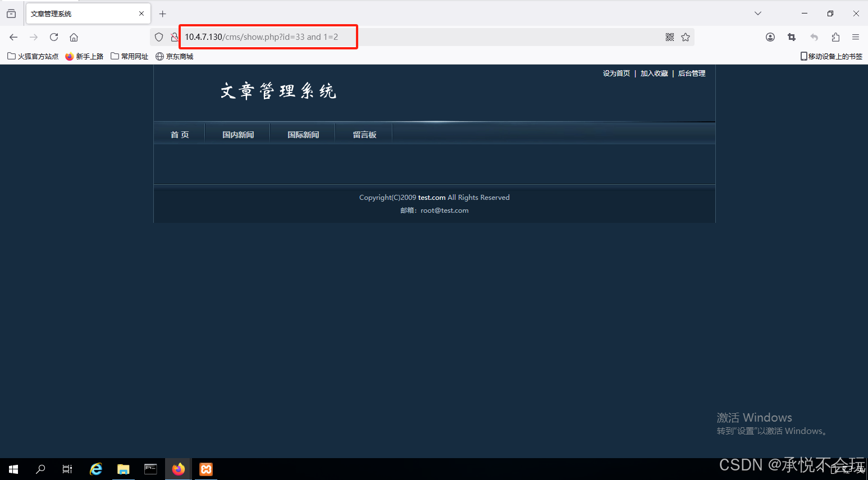Open the Firefox View icon at top left

pos(11,13)
